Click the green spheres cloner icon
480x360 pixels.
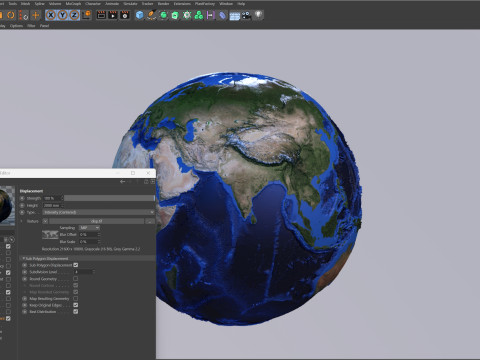(x=199, y=15)
